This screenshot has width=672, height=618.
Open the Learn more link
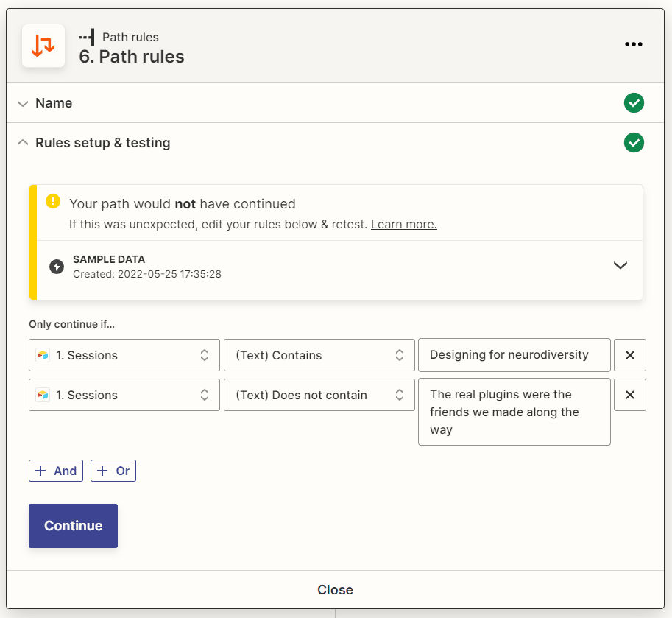point(403,225)
